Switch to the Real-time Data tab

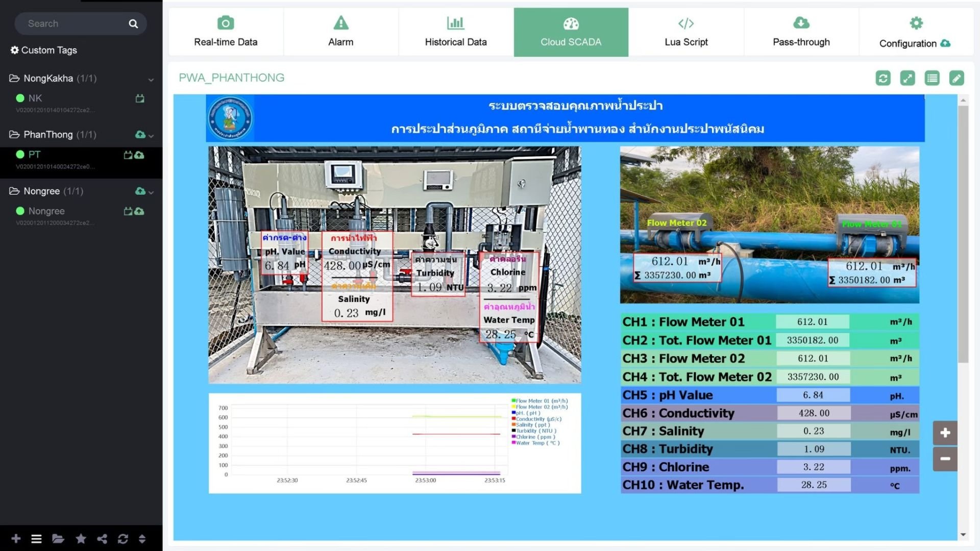tap(226, 32)
